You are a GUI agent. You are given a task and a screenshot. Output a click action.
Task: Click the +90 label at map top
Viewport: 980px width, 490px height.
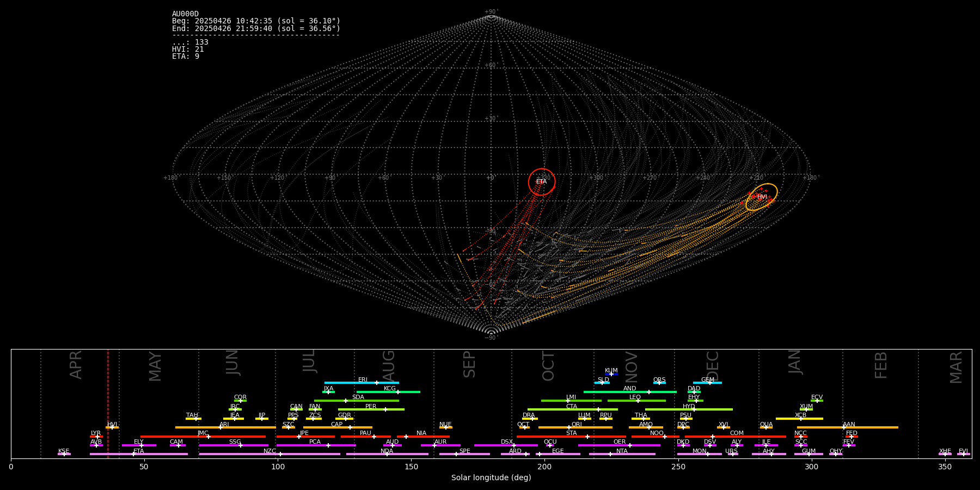pos(491,12)
